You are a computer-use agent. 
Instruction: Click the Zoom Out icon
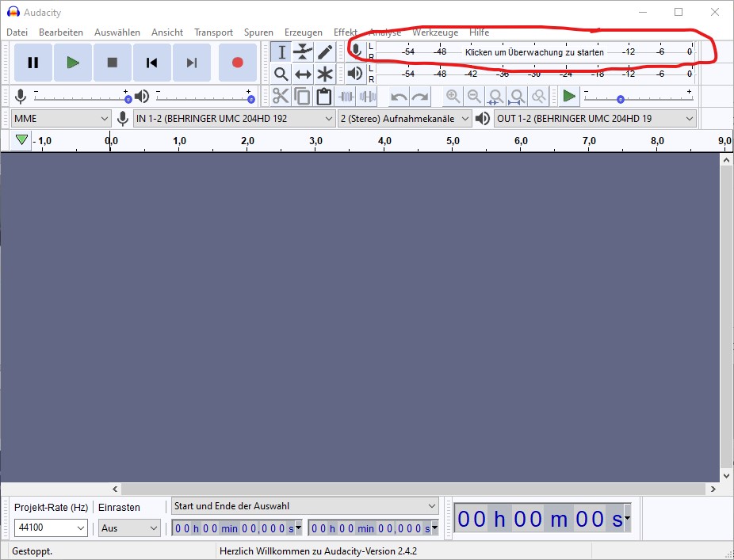click(x=474, y=97)
